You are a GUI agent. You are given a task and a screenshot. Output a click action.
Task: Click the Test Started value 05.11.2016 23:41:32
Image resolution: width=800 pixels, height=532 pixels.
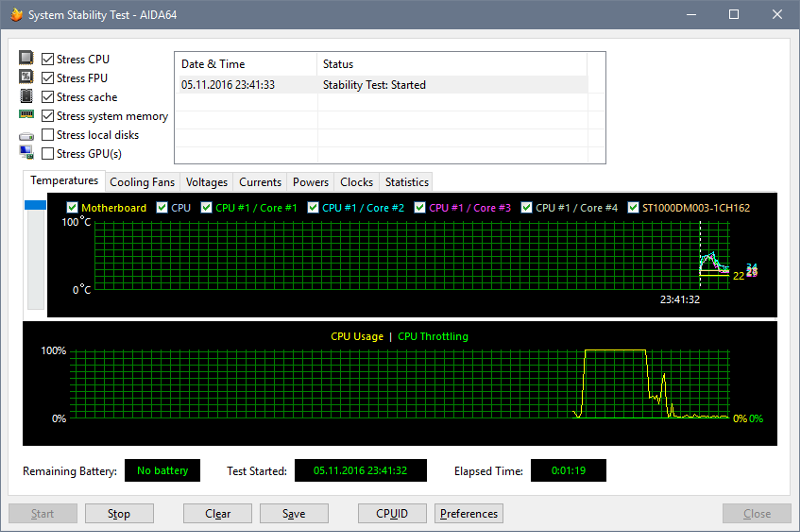click(361, 470)
